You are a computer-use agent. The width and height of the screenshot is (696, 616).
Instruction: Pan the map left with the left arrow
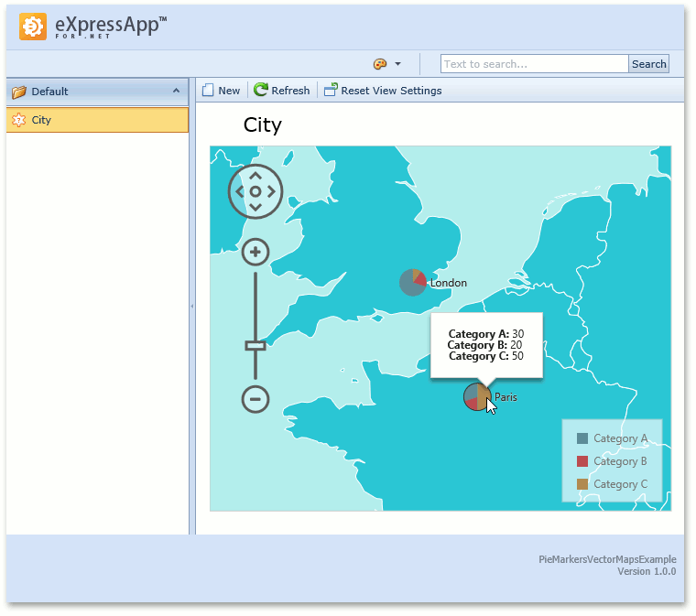[239, 191]
